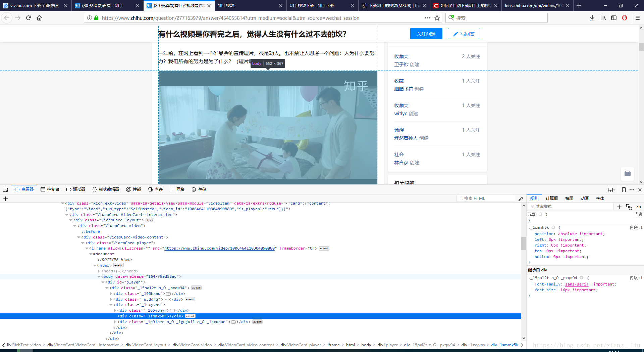
Task: Collapse the VideoCard-layout div node
Action: [x=71, y=220]
